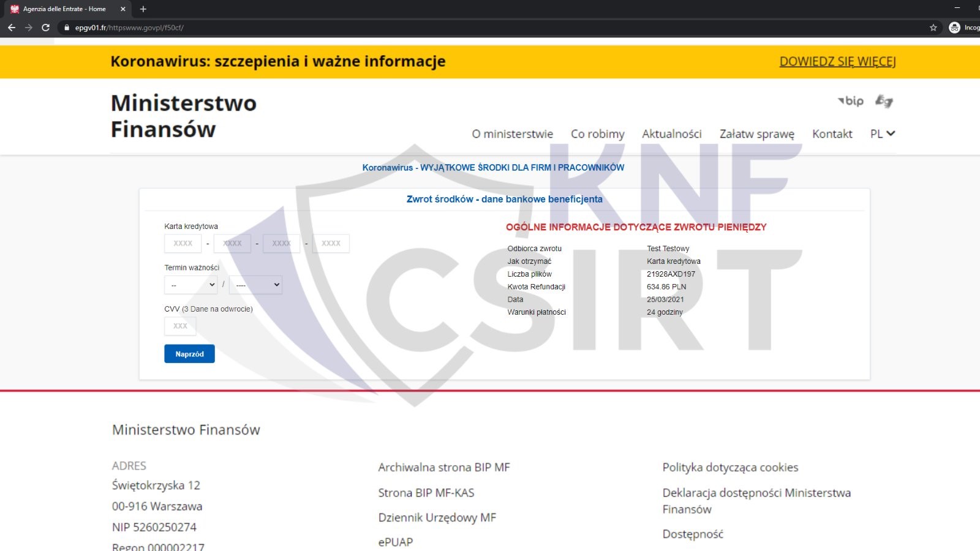Click the browser back arrow
This screenshot has height=551, width=980.
click(11, 28)
